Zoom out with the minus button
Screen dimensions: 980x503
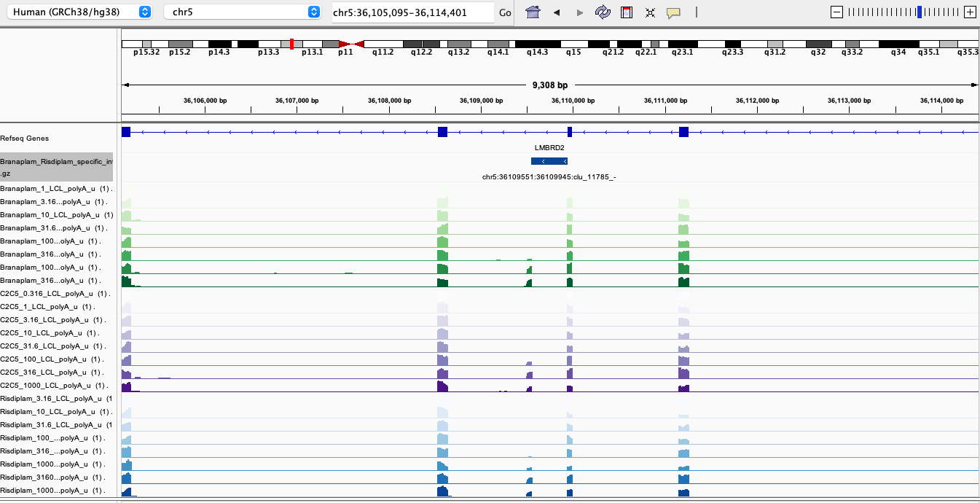[x=836, y=12]
